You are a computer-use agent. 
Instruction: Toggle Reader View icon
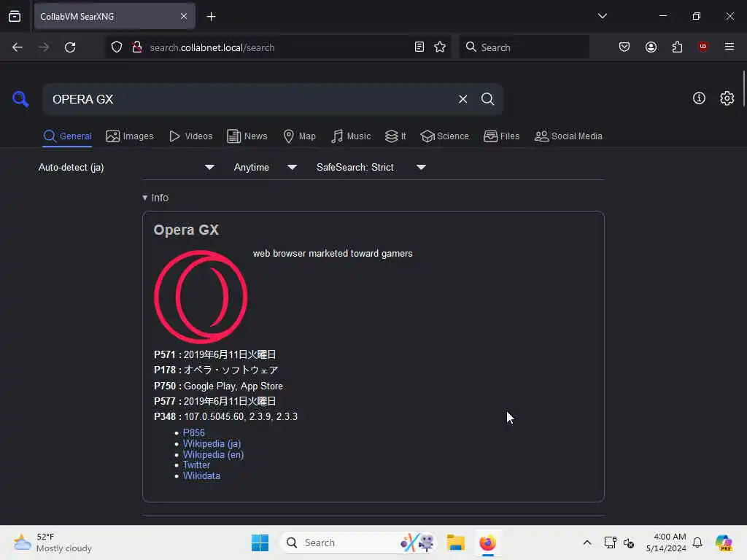point(419,47)
